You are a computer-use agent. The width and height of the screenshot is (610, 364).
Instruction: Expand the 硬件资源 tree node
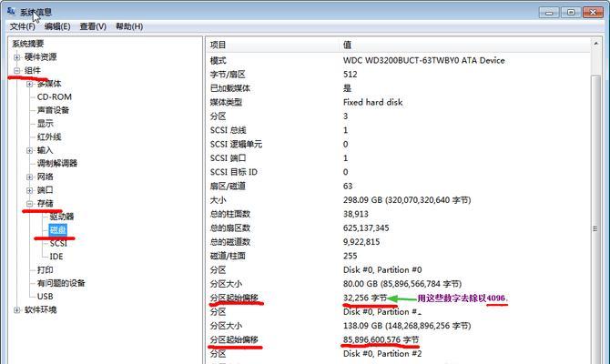pyautogui.click(x=16, y=57)
